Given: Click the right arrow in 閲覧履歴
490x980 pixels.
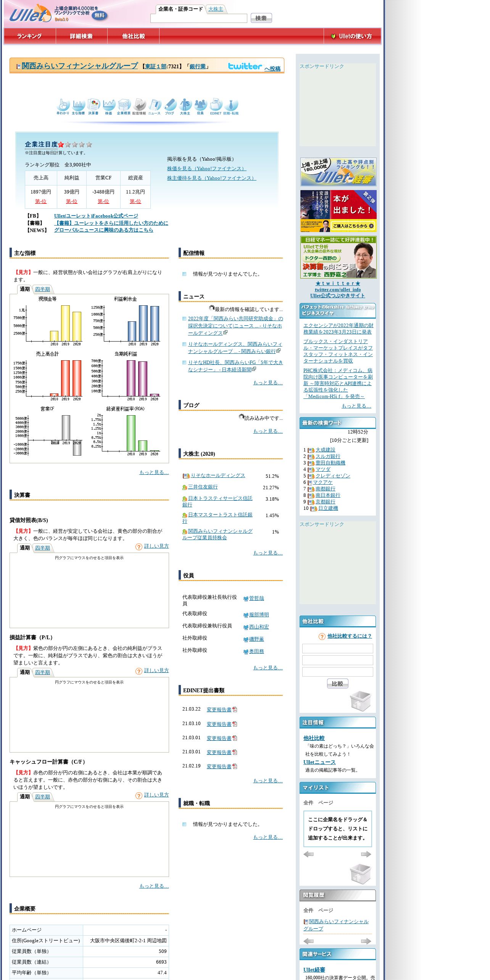Looking at the screenshot, I should pos(366,941).
